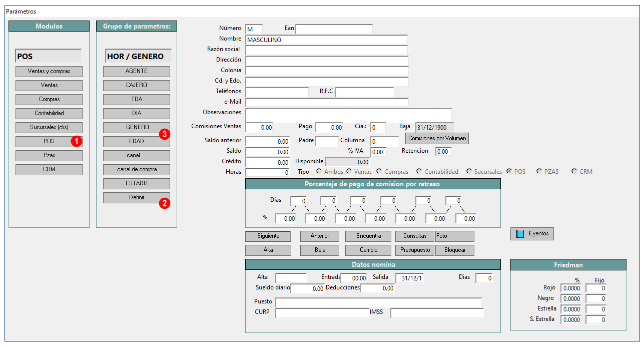Choose the GENERO parameter group

pyautogui.click(x=137, y=127)
